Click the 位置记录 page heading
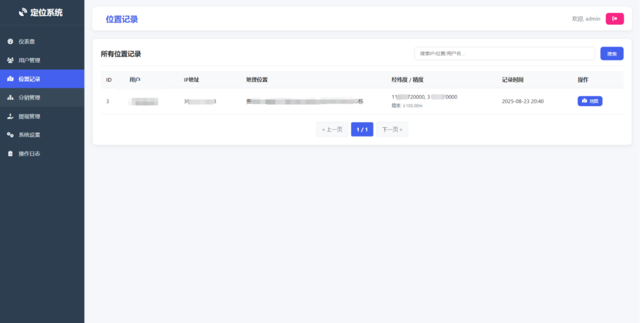The image size is (644, 323). 122,19
